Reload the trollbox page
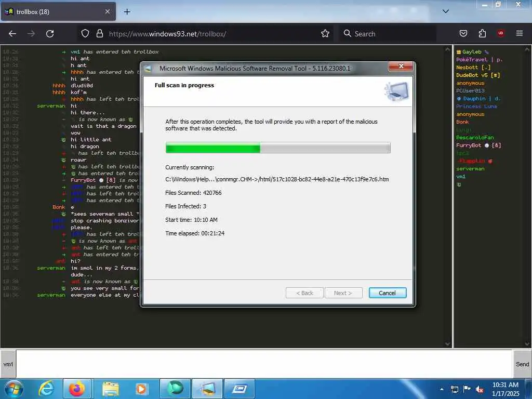Screen dimensions: 532x399 pyautogui.click(x=50, y=34)
